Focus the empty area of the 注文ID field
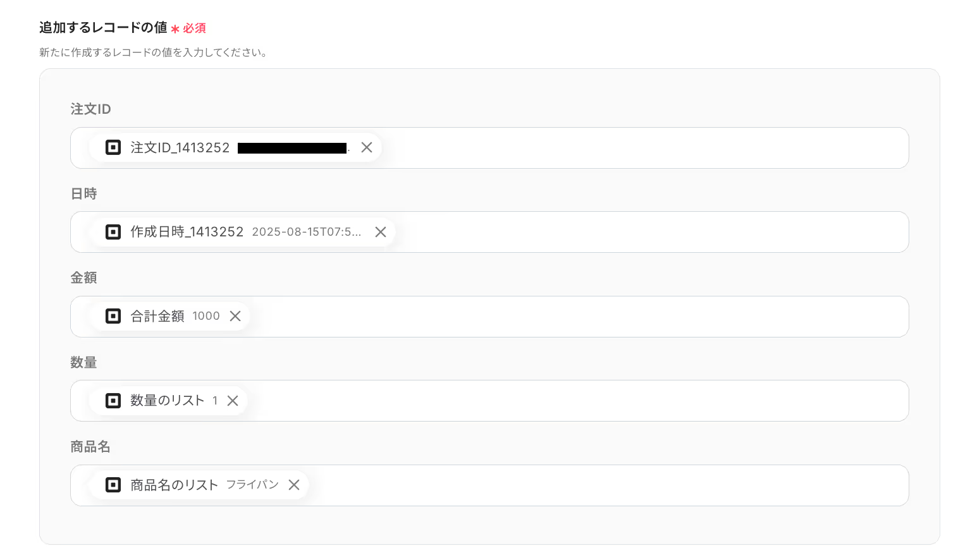Viewport: 970px width, 560px height. click(x=645, y=148)
